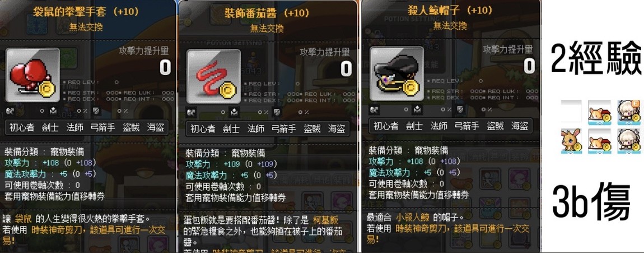
Task: Click 殺人鯨帽子 (+10) title
Action: tap(449, 10)
